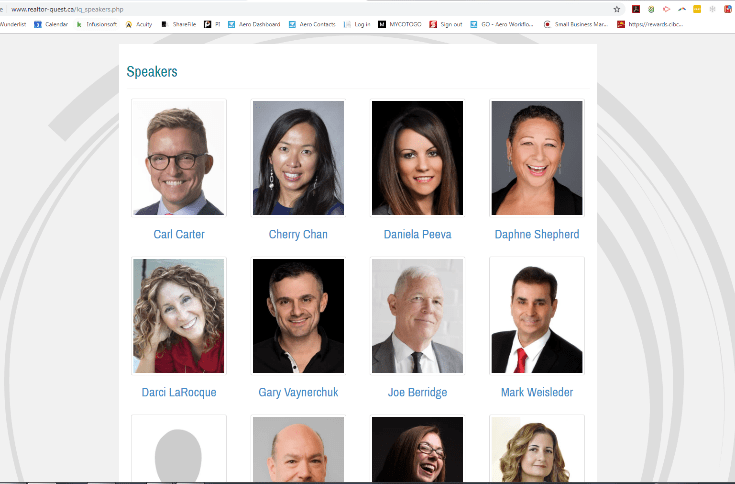The width and height of the screenshot is (735, 484).
Task: Open Gary Vaynerchuk's name link
Action: coord(298,392)
